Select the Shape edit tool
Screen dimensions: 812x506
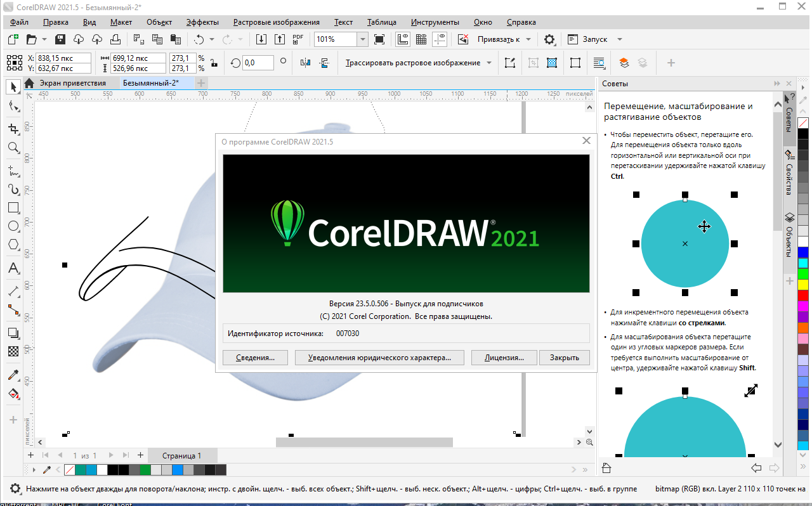tap(13, 107)
